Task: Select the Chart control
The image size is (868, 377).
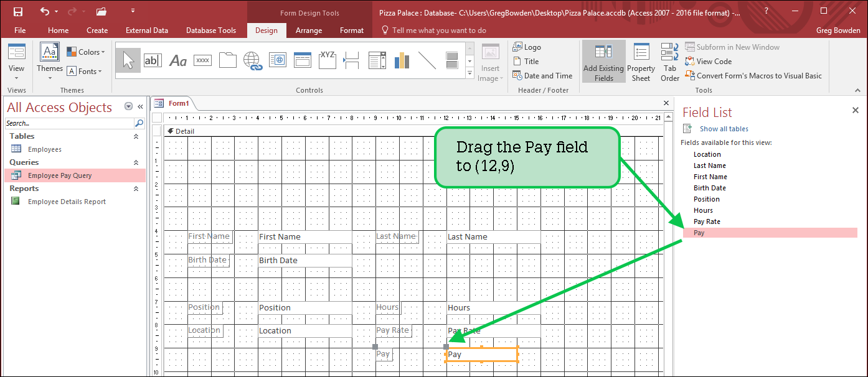Action: click(402, 60)
